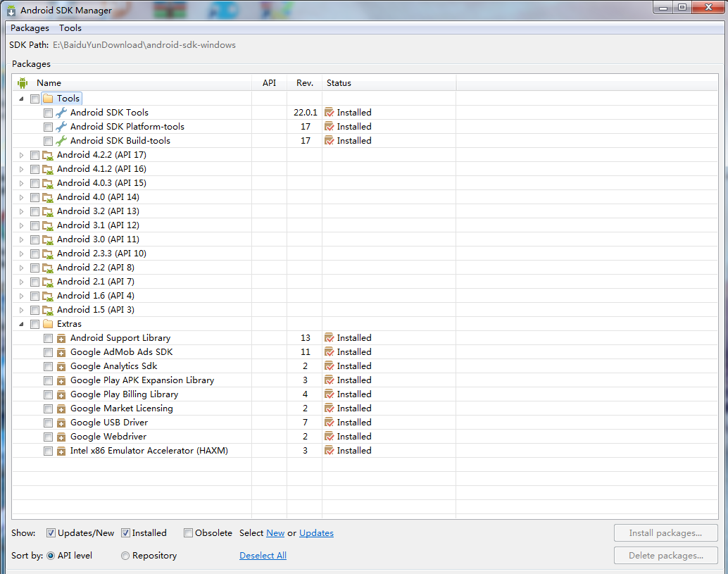This screenshot has height=574, width=728.
Task: Click the Status column header
Action: (389, 82)
